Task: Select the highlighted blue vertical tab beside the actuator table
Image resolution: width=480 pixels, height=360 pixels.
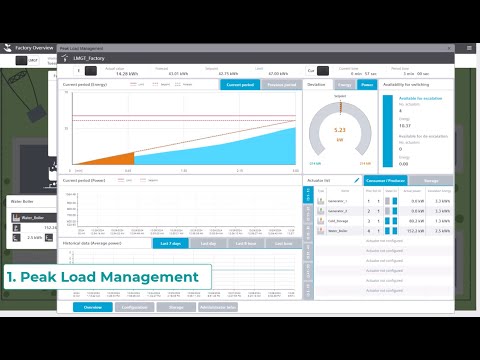Action: coord(308,195)
